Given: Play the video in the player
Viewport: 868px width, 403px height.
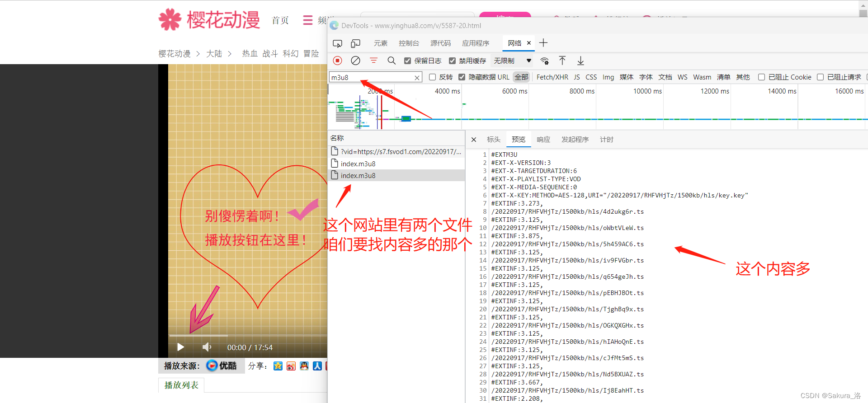Looking at the screenshot, I should point(180,347).
